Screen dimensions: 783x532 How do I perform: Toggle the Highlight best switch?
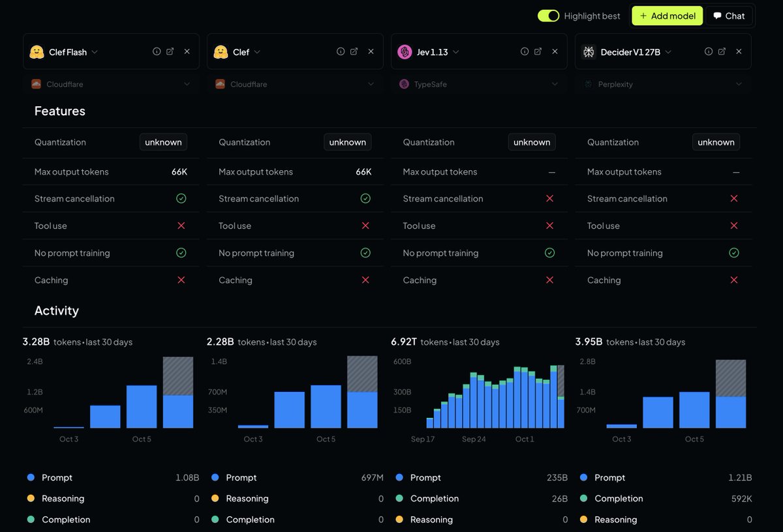(x=549, y=16)
